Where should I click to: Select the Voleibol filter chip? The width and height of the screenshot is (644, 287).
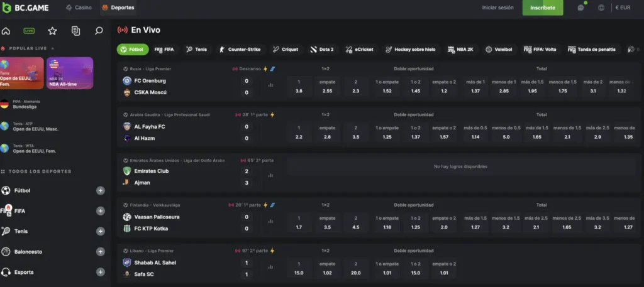click(499, 50)
